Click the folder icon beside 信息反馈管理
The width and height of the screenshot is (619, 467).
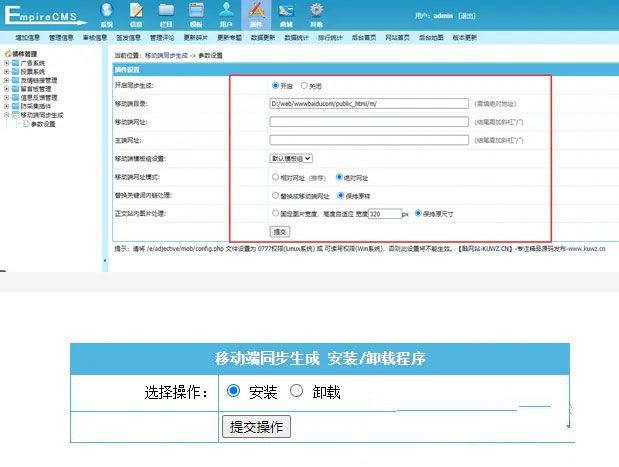(x=15, y=98)
